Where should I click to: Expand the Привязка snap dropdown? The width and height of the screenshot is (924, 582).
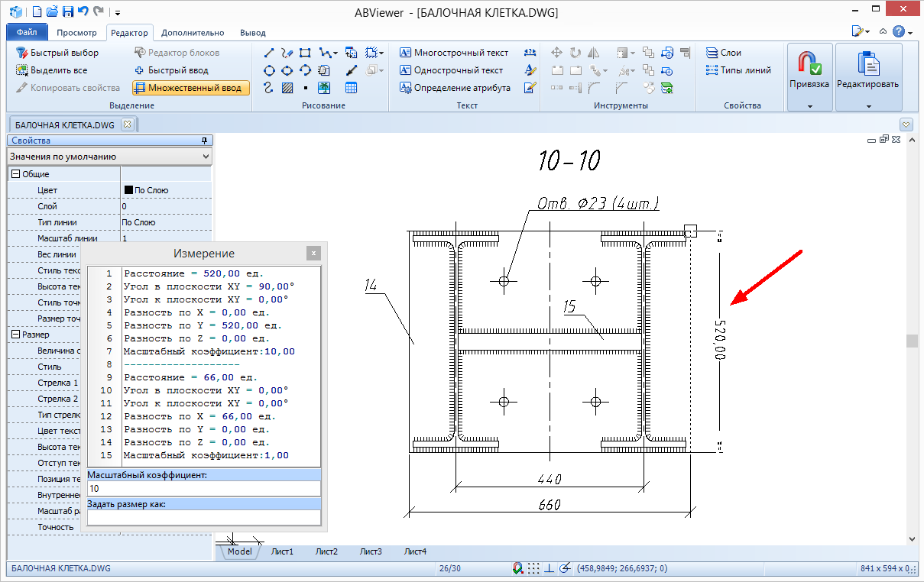[809, 106]
